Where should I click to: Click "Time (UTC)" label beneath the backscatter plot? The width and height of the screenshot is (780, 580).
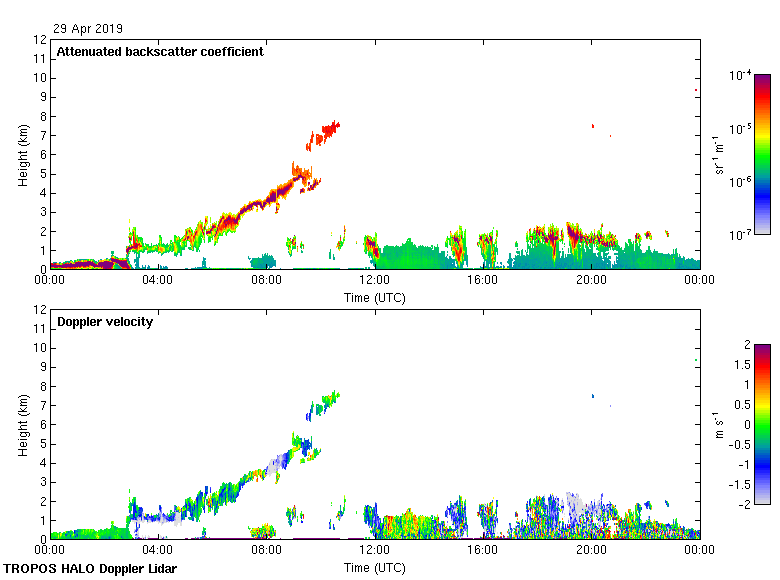[375, 297]
